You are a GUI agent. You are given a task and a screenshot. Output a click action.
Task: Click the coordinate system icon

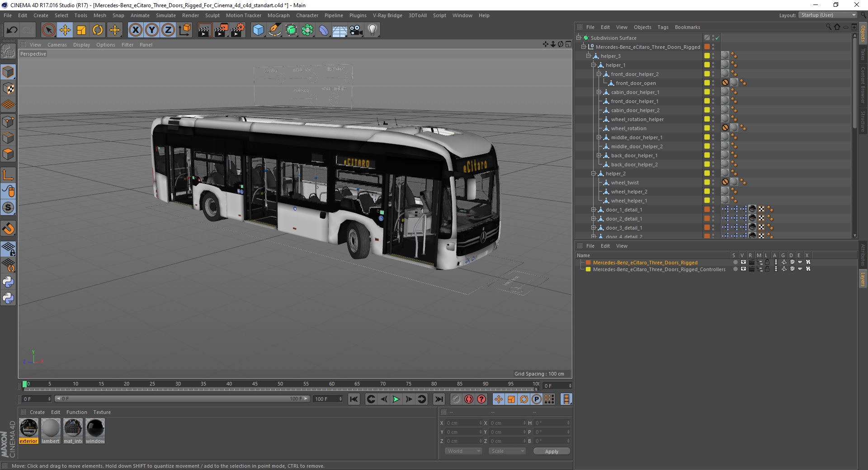pyautogui.click(x=184, y=30)
